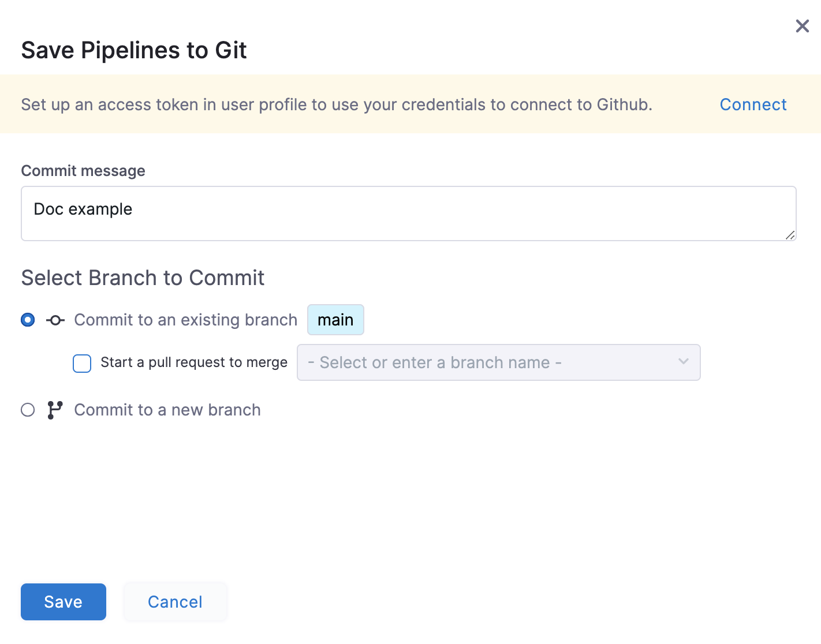The height and width of the screenshot is (644, 821).
Task: Select the existing branch radio button
Action: click(x=28, y=320)
